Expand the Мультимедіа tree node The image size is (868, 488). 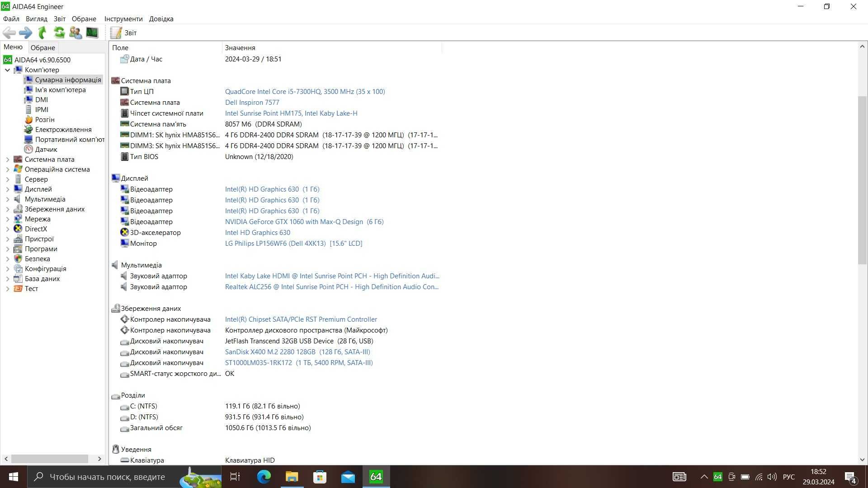[7, 199]
